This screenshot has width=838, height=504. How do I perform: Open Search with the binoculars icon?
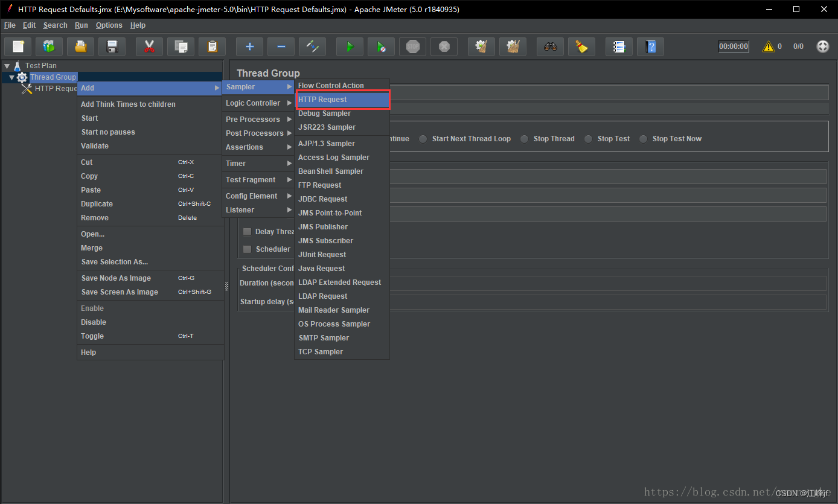(550, 46)
